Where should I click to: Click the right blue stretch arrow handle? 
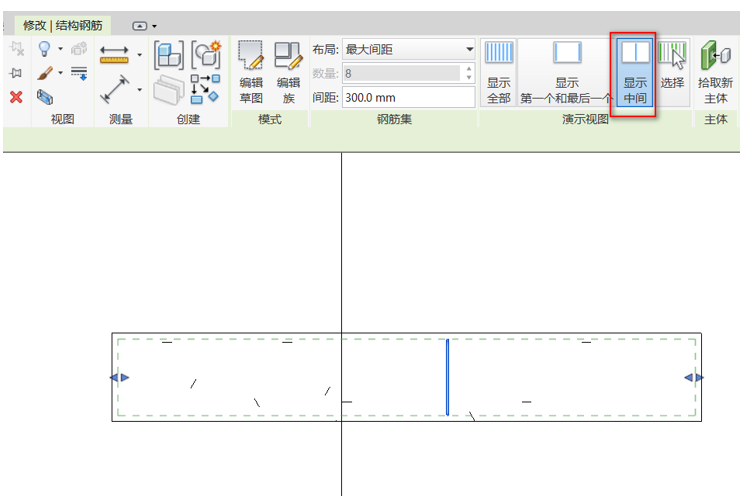point(694,377)
